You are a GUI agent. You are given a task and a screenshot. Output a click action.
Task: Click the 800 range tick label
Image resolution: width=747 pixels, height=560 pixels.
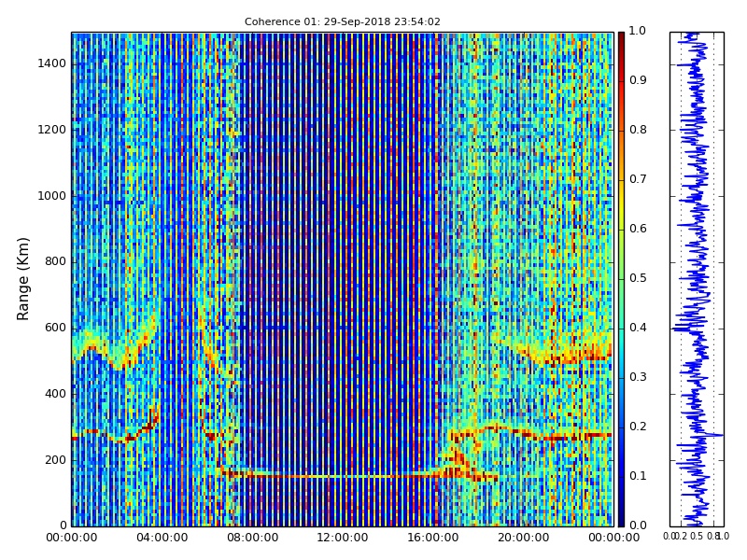tap(55, 261)
